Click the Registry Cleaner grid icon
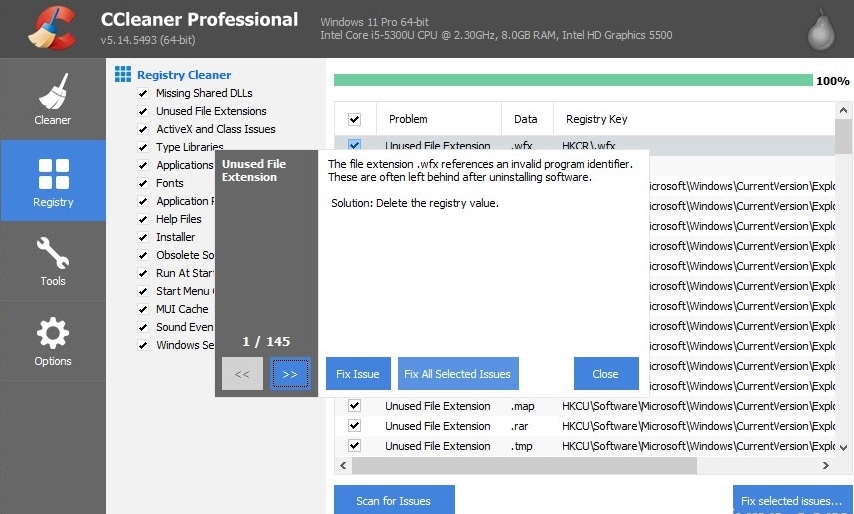The width and height of the screenshot is (854, 514). coord(123,74)
